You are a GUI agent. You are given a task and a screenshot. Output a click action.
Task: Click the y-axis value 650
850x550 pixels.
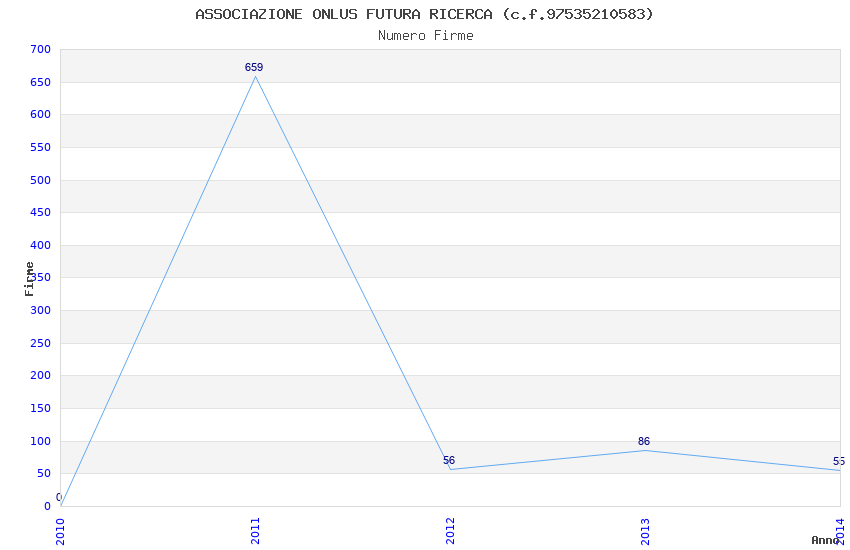pyautogui.click(x=41, y=82)
